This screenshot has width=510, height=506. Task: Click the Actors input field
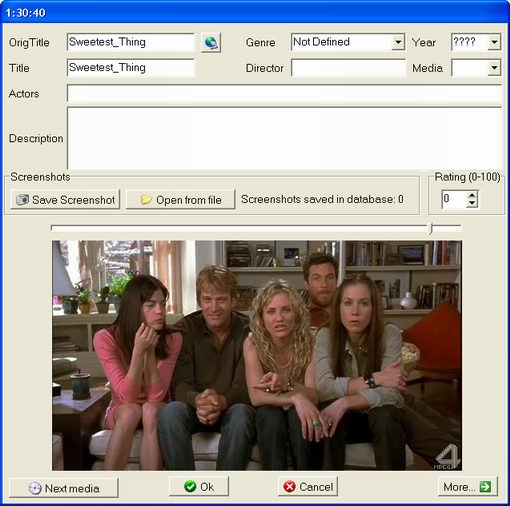284,93
